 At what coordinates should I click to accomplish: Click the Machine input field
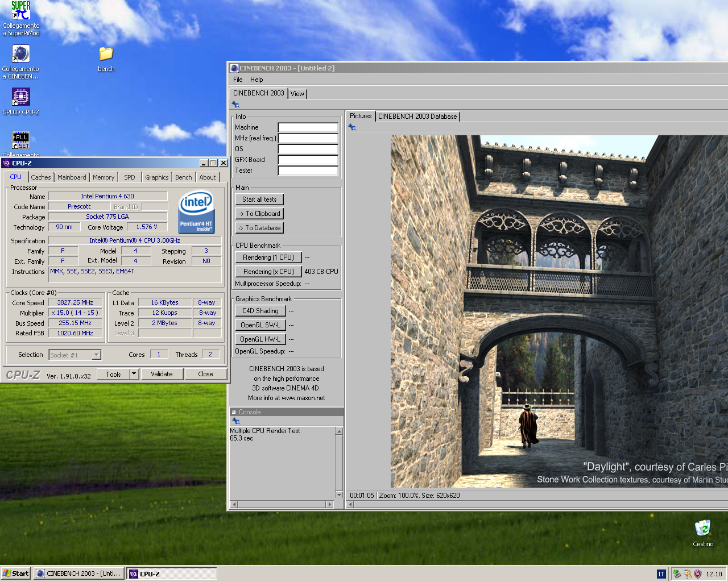coord(308,127)
